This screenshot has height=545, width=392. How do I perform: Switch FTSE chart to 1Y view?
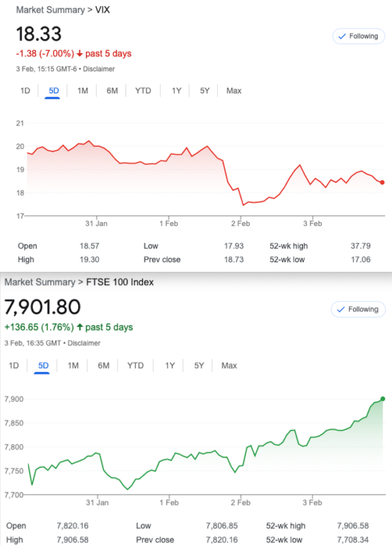(x=169, y=366)
